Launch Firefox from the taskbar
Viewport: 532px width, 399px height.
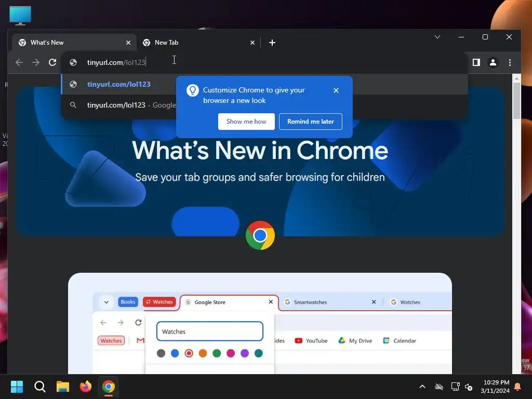tap(86, 387)
